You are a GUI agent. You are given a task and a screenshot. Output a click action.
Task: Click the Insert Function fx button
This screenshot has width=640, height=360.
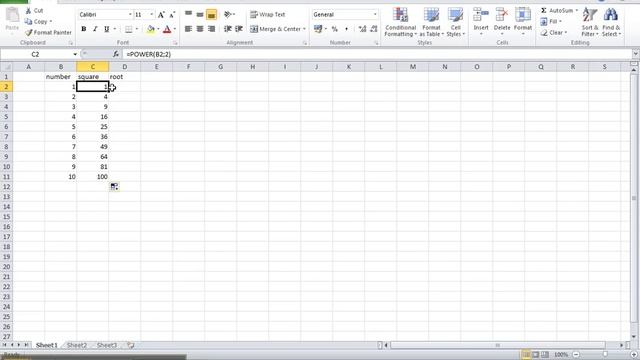click(x=116, y=54)
